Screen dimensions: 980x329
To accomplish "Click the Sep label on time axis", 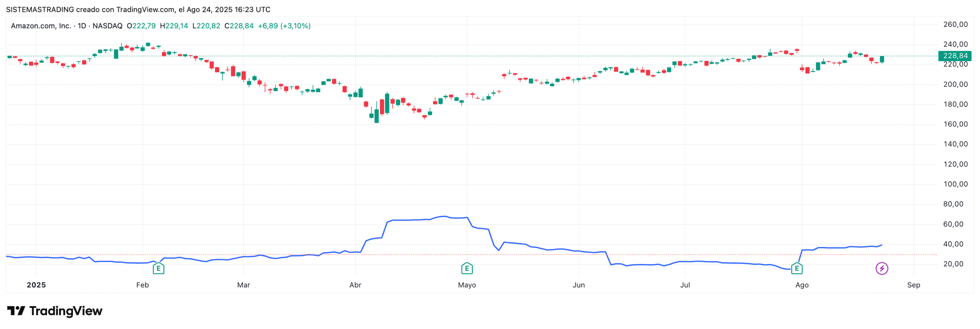I will point(913,285).
